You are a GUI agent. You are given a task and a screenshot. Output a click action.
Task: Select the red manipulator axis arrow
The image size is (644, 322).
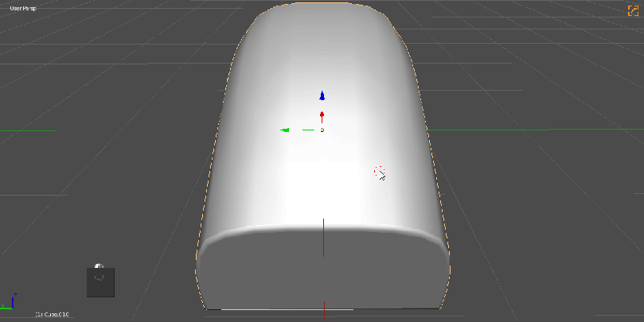coord(322,116)
